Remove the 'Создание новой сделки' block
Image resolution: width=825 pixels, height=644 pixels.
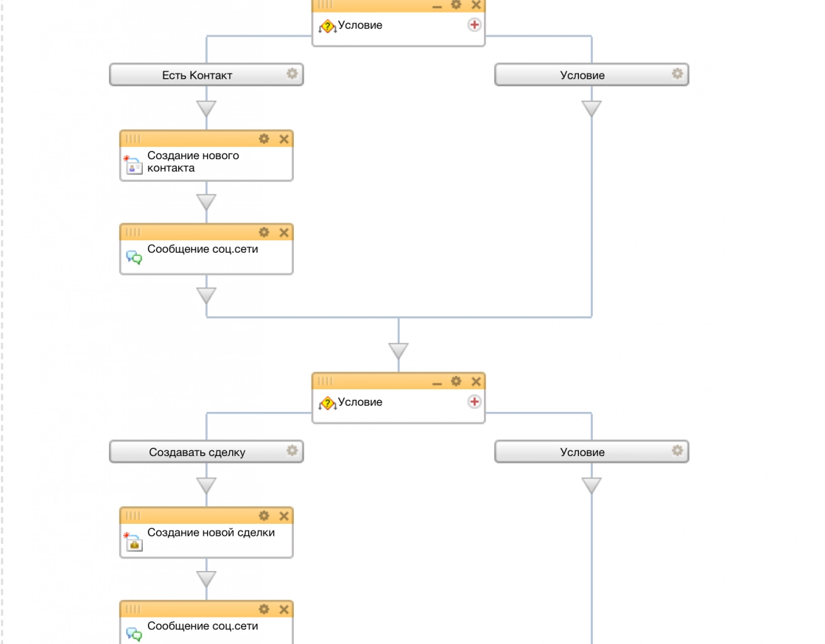pos(284,516)
